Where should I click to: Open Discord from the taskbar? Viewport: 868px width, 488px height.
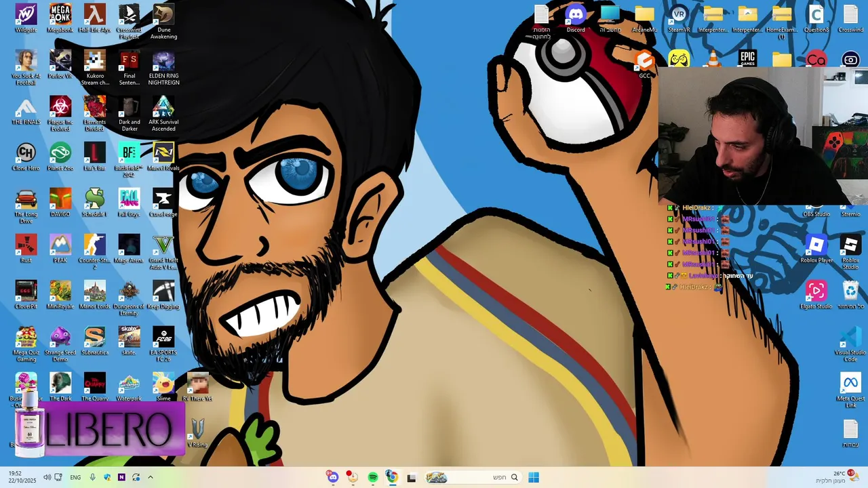[x=332, y=477]
